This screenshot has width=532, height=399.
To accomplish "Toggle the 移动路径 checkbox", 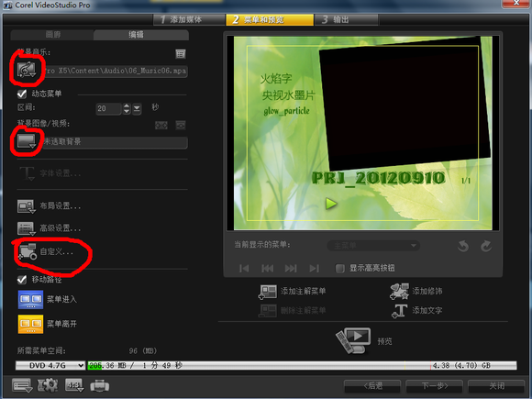I will click(x=22, y=280).
